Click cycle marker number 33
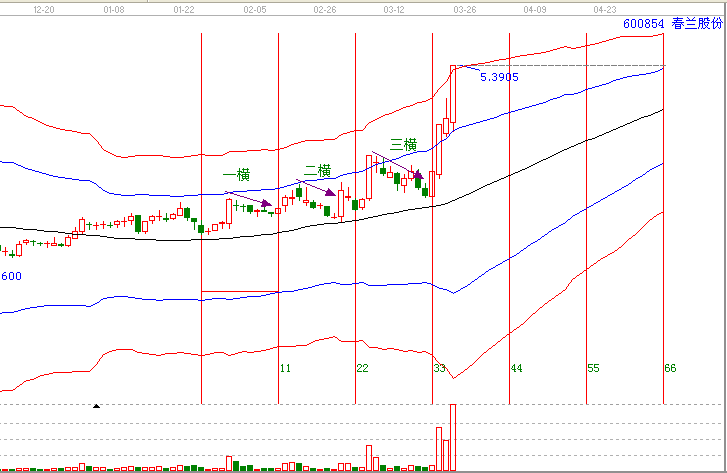The width and height of the screenshot is (727, 473). [439, 369]
